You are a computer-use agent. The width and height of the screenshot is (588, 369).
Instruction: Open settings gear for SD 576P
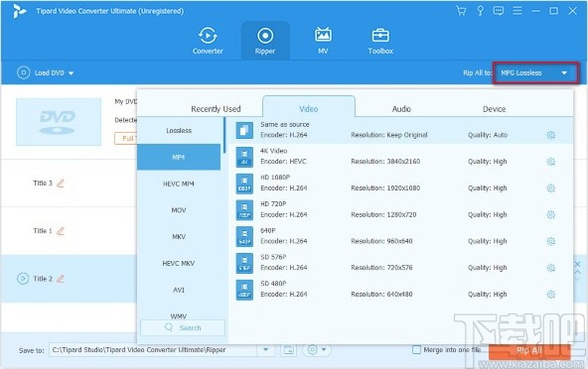point(550,268)
